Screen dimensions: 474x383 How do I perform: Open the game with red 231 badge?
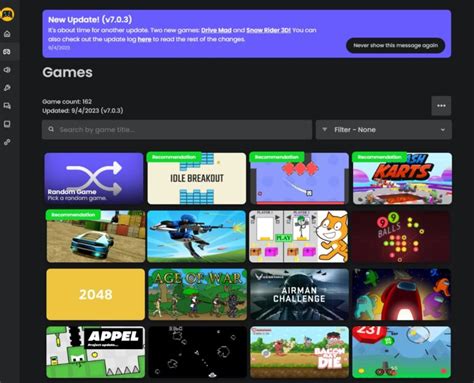tap(401, 352)
